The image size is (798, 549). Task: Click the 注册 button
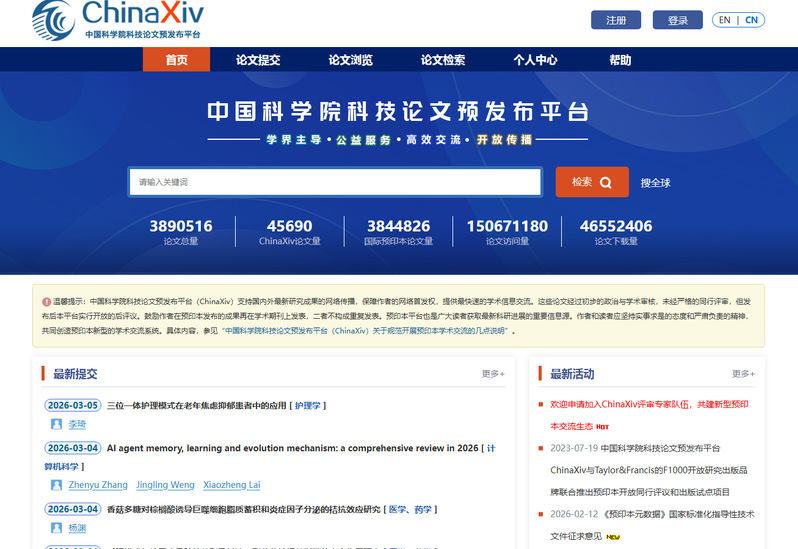pos(616,20)
